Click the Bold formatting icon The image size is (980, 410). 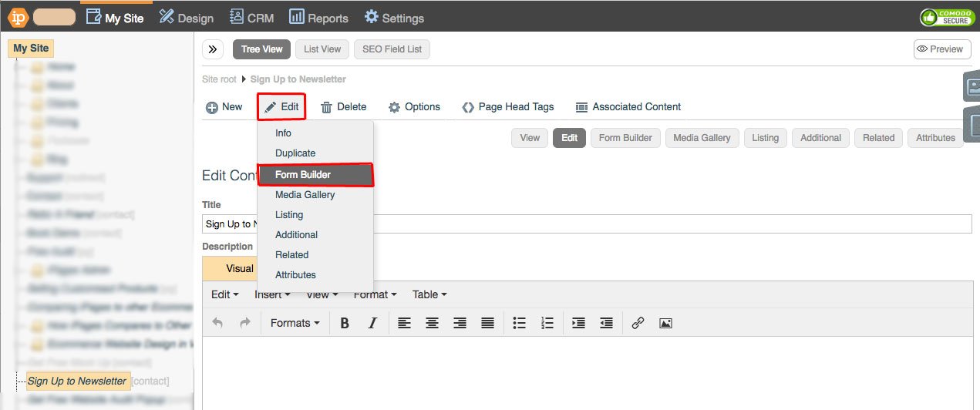(345, 324)
